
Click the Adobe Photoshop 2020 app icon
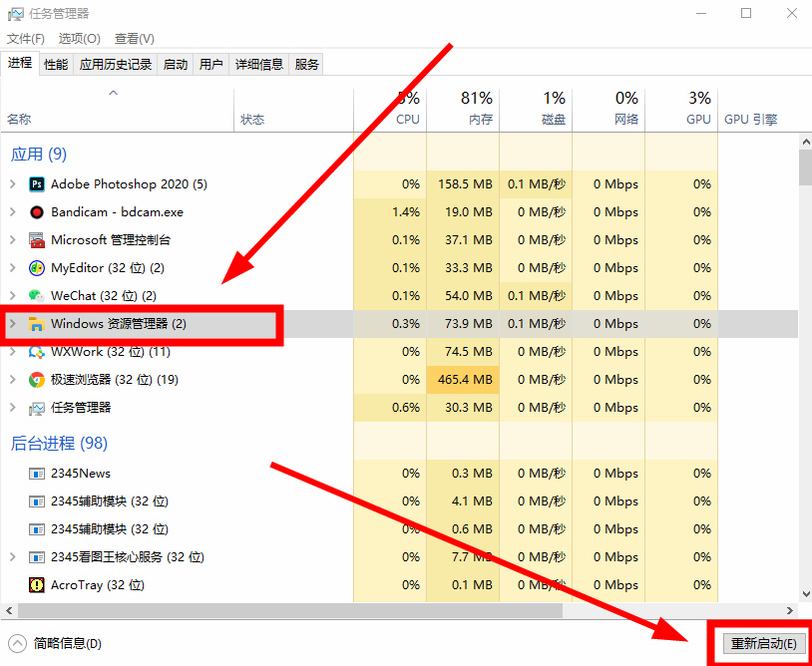[36, 183]
